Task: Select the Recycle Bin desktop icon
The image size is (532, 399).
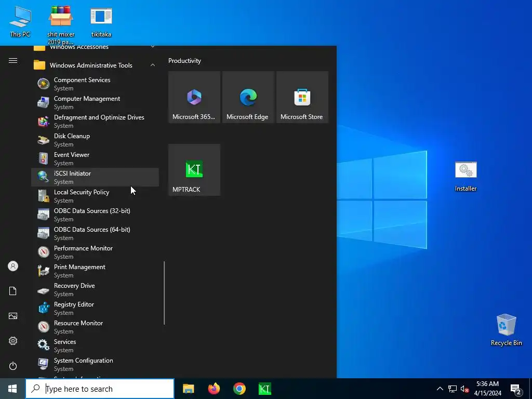Action: click(506, 330)
